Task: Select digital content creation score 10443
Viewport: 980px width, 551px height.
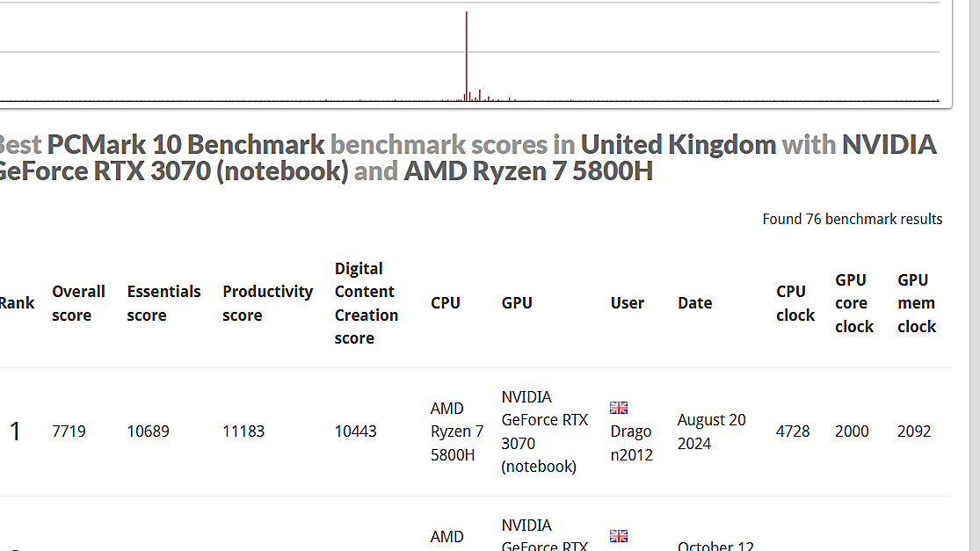Action: [355, 431]
